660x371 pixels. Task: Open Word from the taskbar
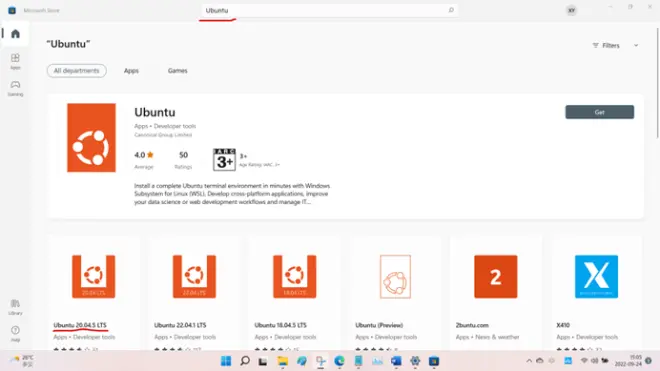(x=396, y=361)
